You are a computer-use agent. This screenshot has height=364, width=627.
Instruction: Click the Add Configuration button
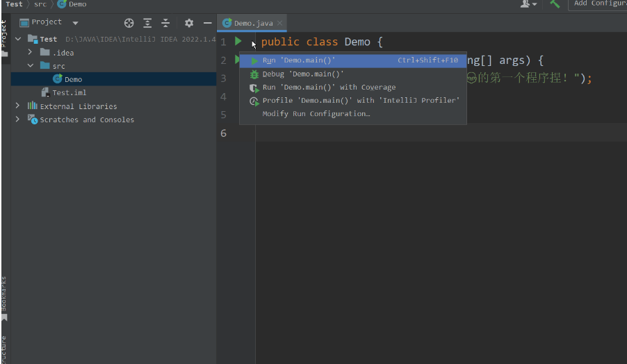pyautogui.click(x=598, y=4)
